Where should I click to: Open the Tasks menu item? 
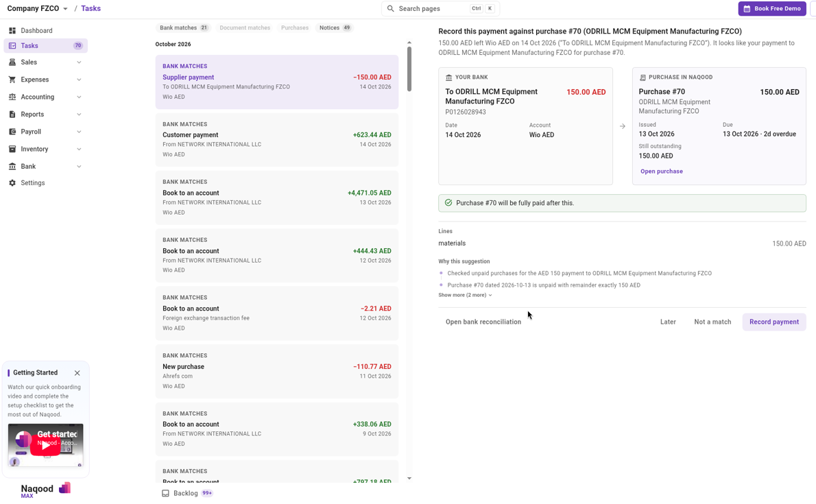pos(46,46)
